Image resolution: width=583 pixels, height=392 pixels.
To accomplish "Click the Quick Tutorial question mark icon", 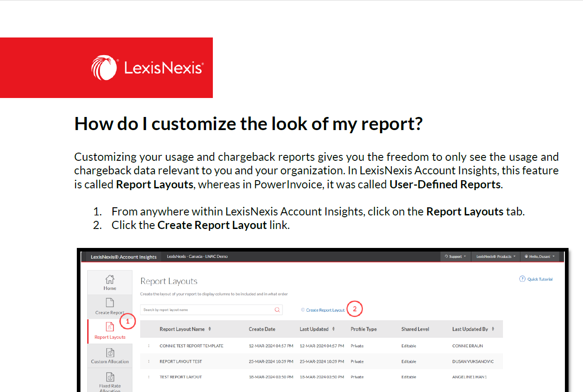I will (522, 279).
